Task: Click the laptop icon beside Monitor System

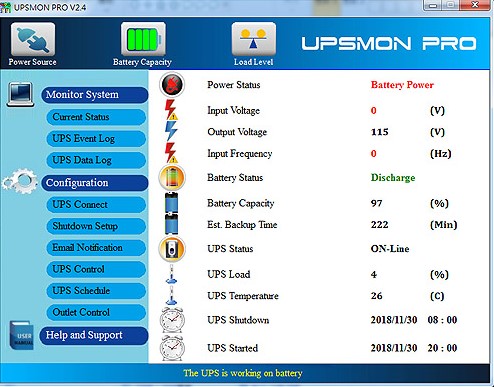Action: 20,95
